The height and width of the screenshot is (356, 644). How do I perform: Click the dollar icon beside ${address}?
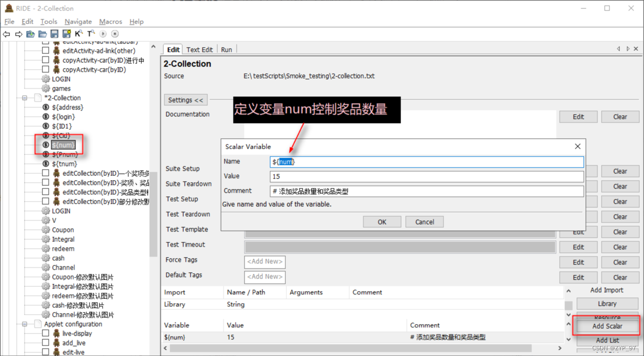[46, 107]
